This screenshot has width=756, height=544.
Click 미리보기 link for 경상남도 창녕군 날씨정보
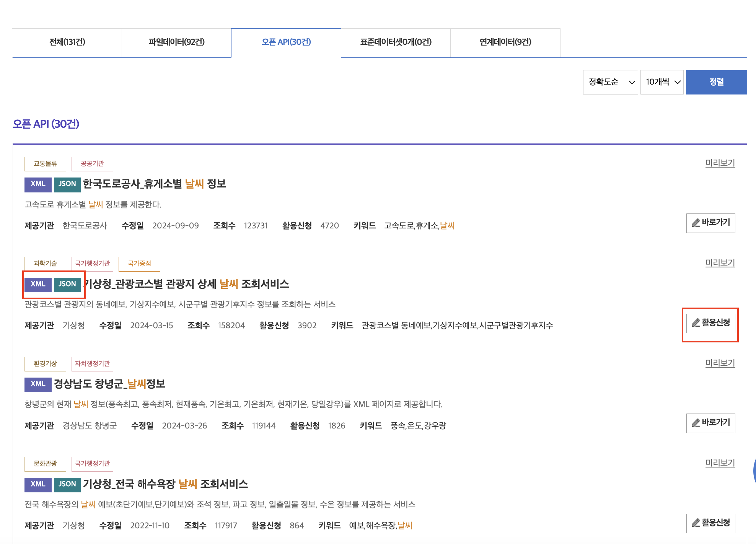720,363
